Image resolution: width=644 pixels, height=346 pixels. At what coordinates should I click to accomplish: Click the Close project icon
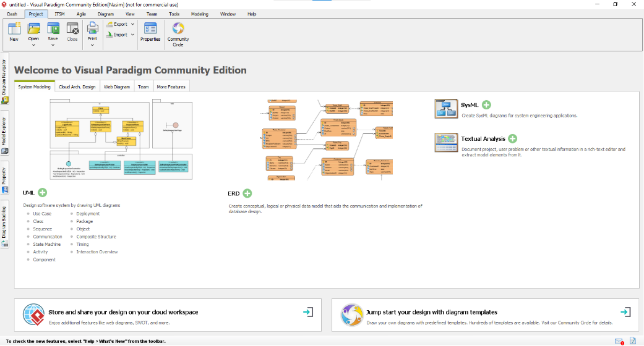coord(72,29)
